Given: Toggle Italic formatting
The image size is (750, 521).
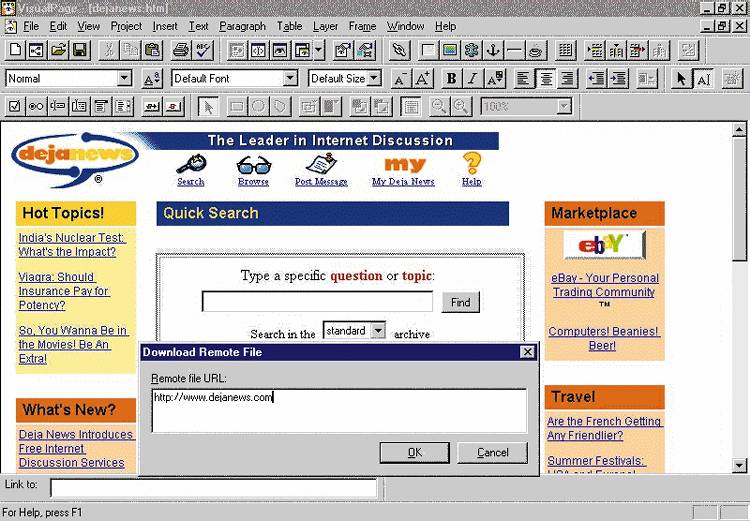Looking at the screenshot, I should click(473, 78).
